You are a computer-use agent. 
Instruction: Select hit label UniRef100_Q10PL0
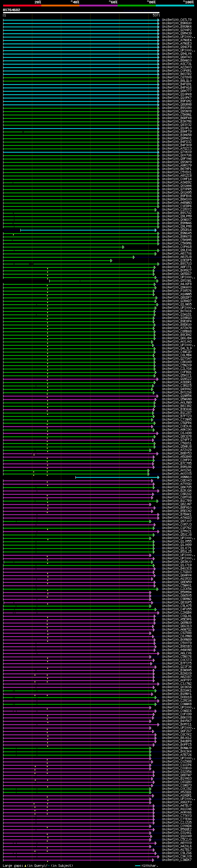tap(177, 128)
